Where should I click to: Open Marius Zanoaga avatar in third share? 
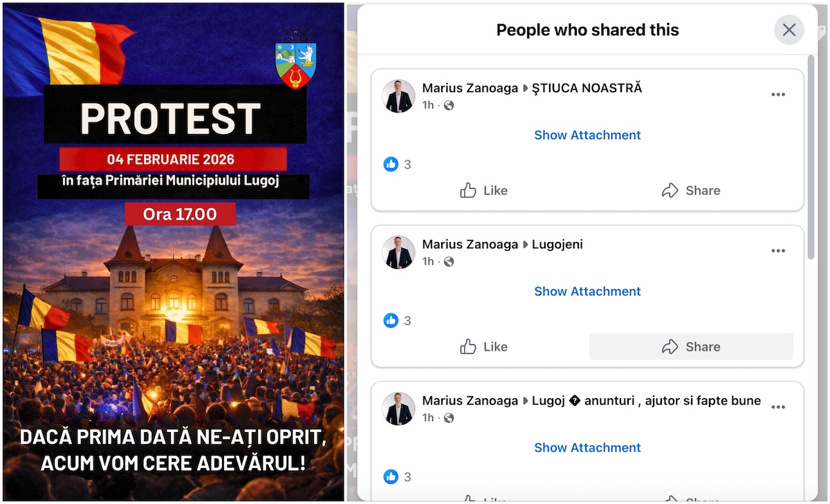(399, 409)
